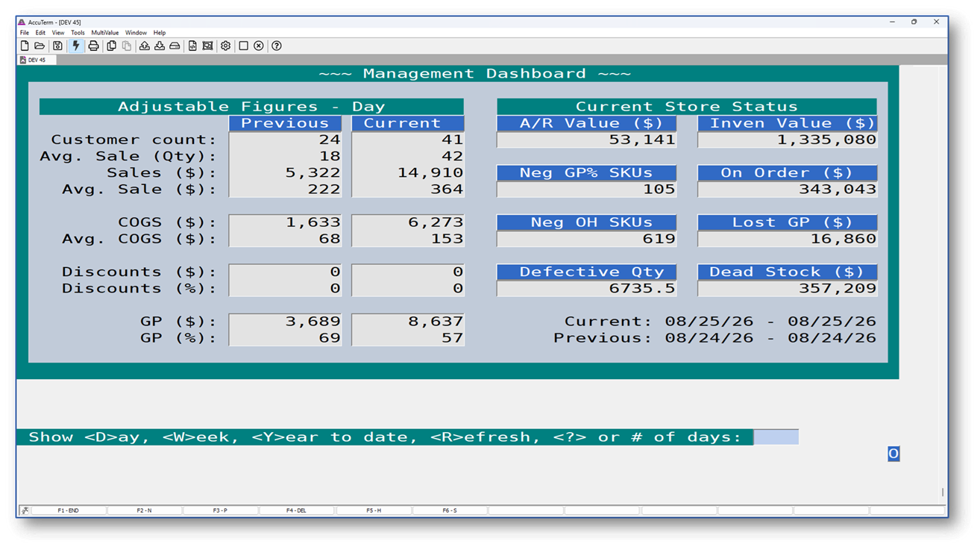The image size is (980, 550).
Task: Click the F3-P function key button
Action: (221, 510)
